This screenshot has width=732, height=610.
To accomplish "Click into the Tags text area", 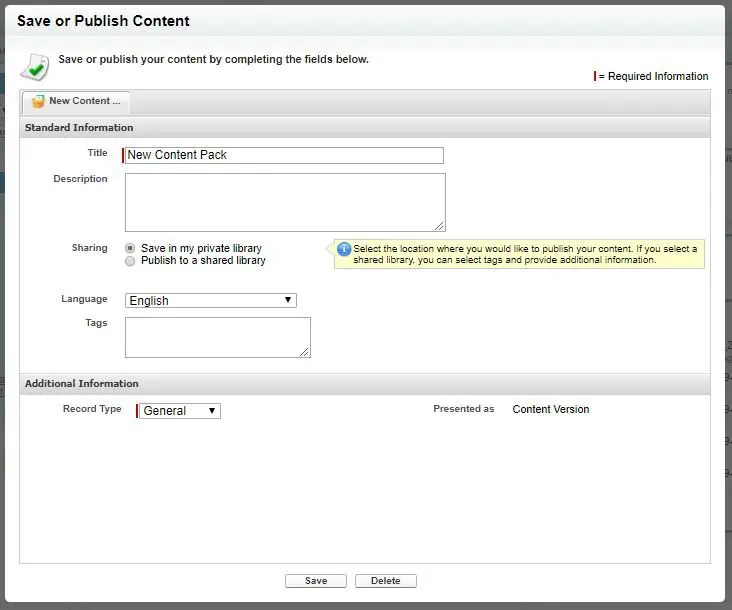I will tap(218, 337).
